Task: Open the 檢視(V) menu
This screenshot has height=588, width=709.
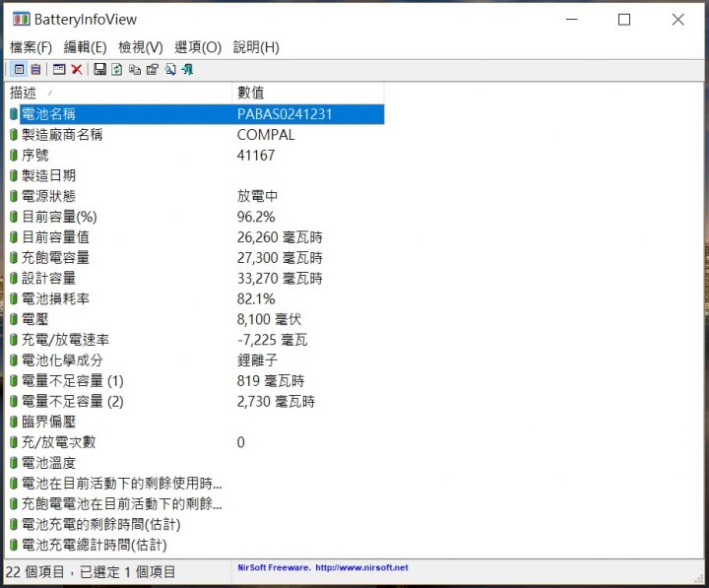Action: (x=141, y=47)
